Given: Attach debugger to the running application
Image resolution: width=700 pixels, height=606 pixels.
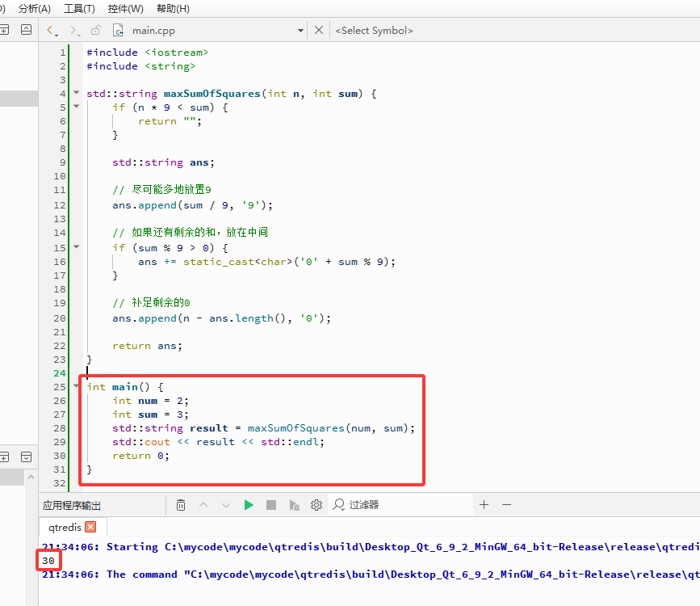Looking at the screenshot, I should pyautogui.click(x=294, y=505).
